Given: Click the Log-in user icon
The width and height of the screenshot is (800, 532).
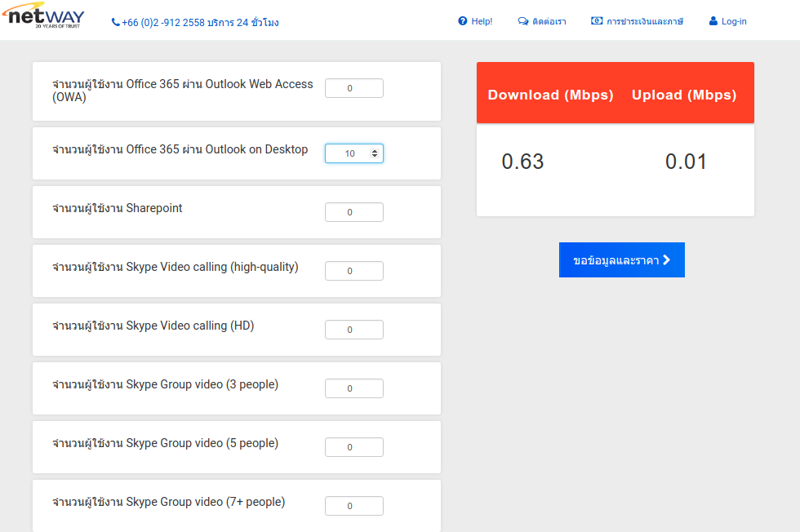Looking at the screenshot, I should coord(713,21).
